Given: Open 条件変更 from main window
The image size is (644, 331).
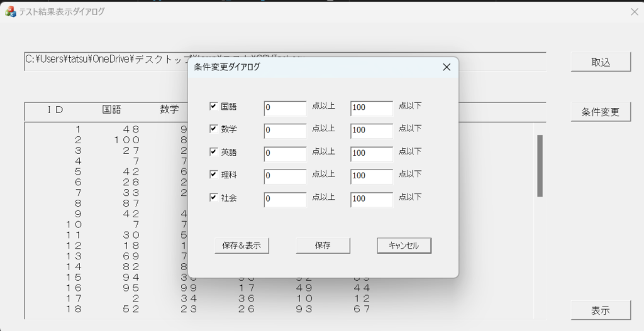Looking at the screenshot, I should (x=601, y=112).
